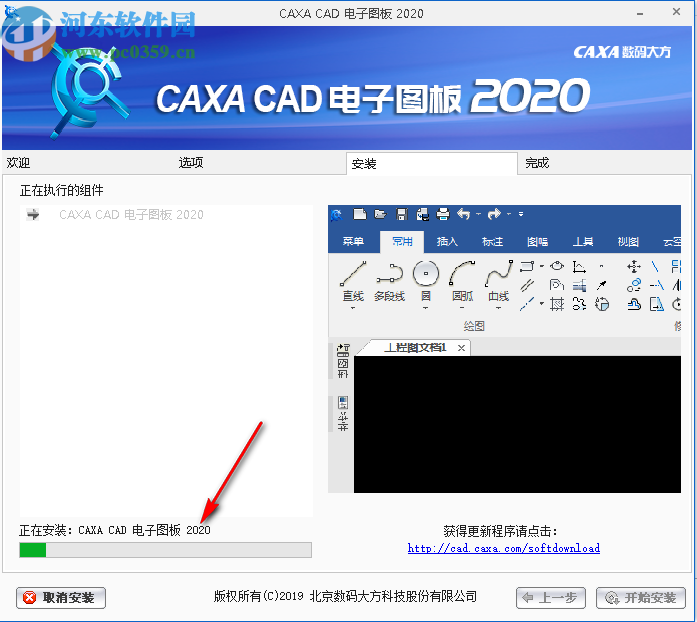Expand the 圆 dropdown arrow in the preview
Image resolution: width=697 pixels, height=622 pixels.
click(x=425, y=308)
